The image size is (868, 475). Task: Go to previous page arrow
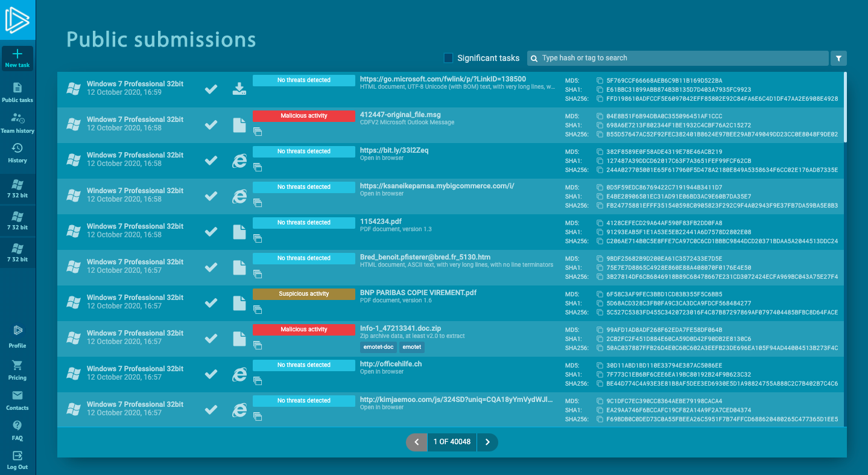point(416,442)
